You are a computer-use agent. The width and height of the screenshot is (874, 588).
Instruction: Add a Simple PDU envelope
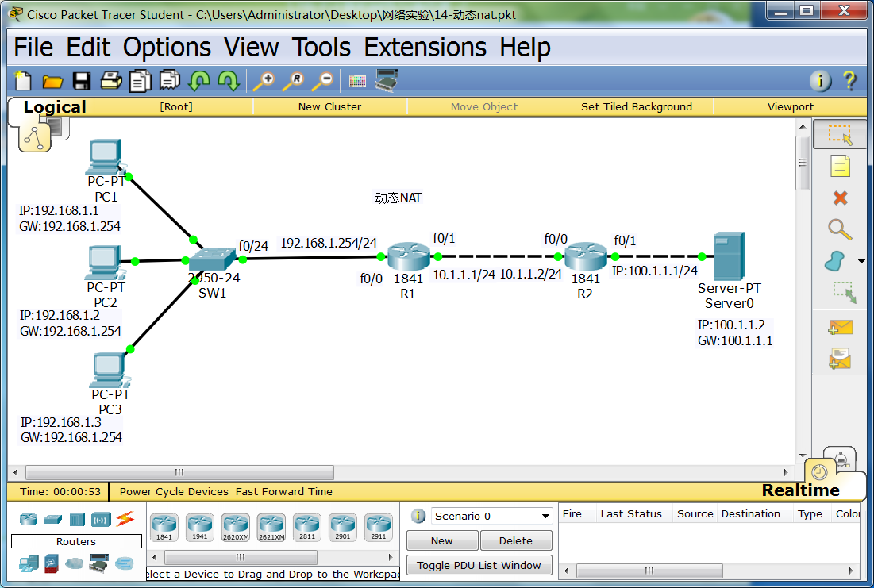[840, 327]
